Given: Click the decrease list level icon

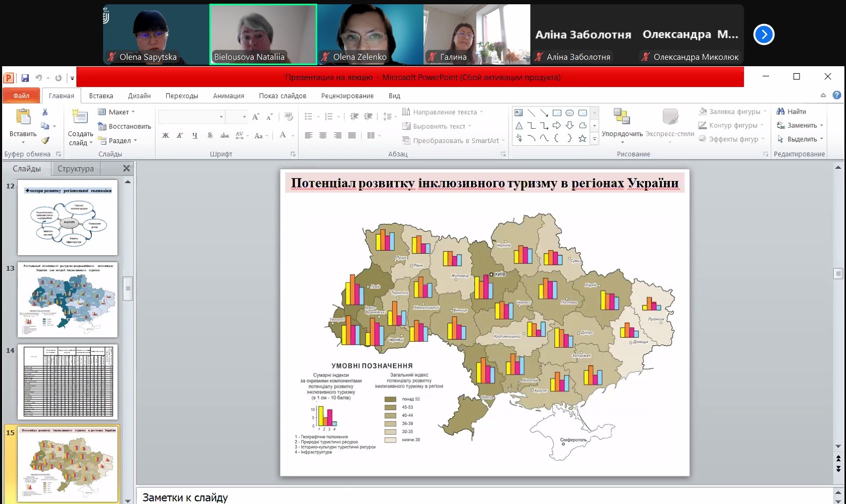Looking at the screenshot, I should [354, 116].
